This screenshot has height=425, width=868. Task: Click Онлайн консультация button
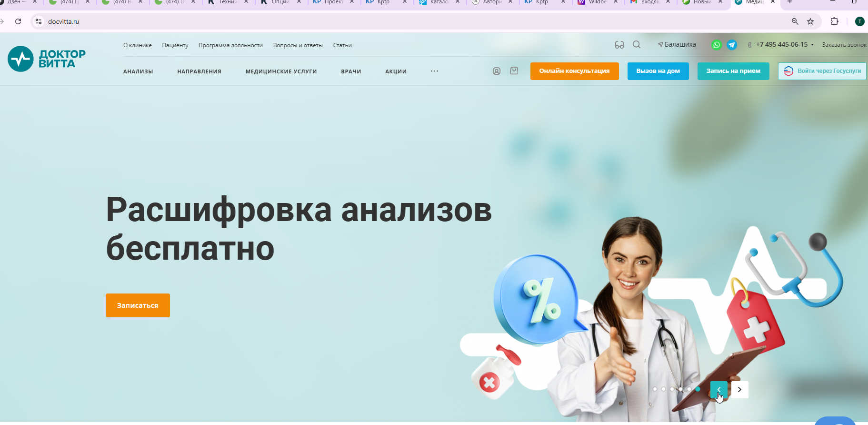(x=574, y=71)
